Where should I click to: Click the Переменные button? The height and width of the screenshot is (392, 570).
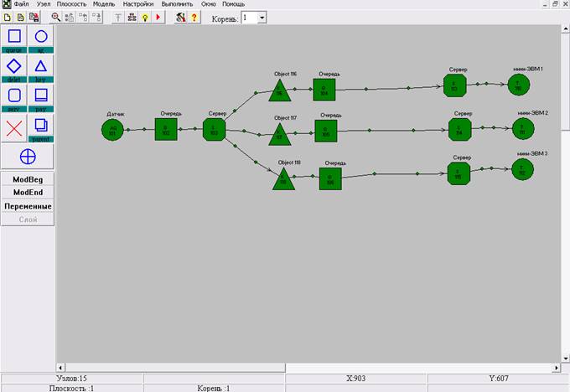click(x=28, y=205)
